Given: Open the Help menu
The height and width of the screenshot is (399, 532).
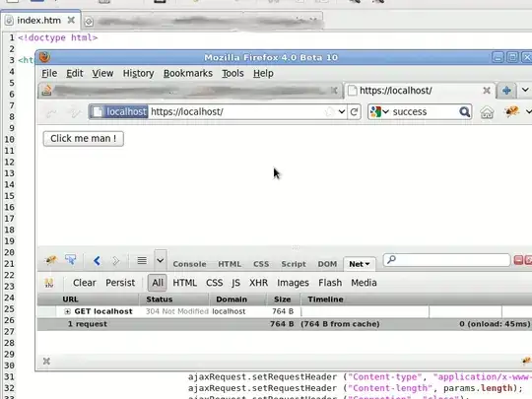Looking at the screenshot, I should (263, 73).
